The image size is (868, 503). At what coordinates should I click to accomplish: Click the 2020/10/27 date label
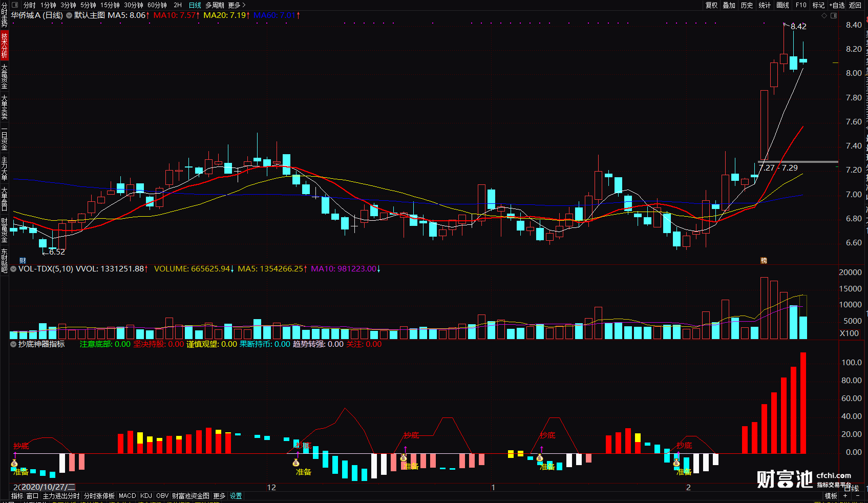coord(48,487)
